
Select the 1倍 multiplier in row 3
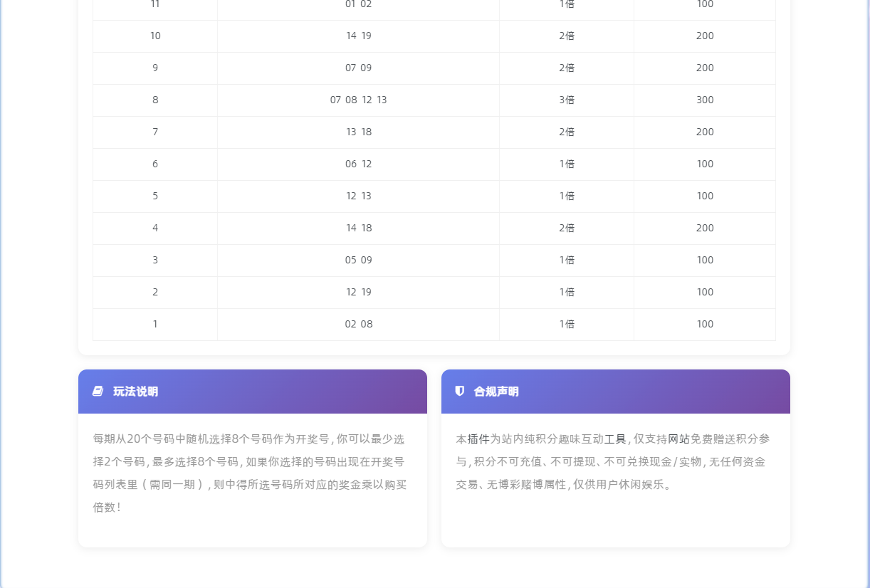point(566,260)
